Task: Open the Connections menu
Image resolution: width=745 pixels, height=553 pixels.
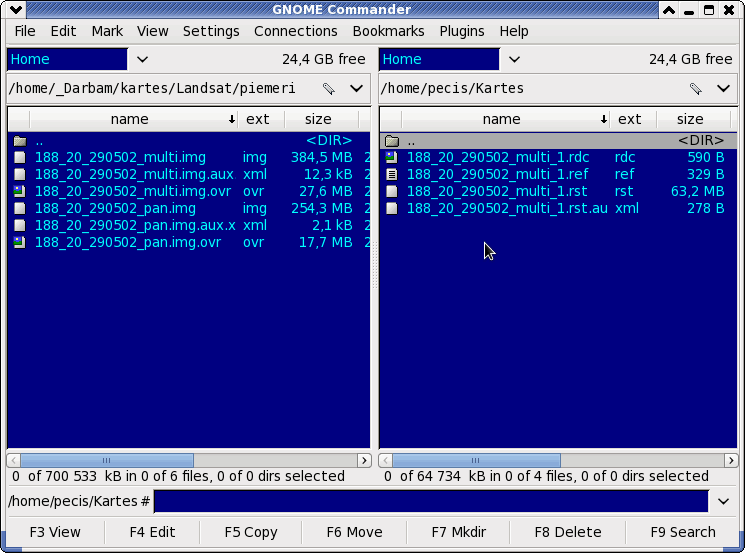Action: pos(296,31)
